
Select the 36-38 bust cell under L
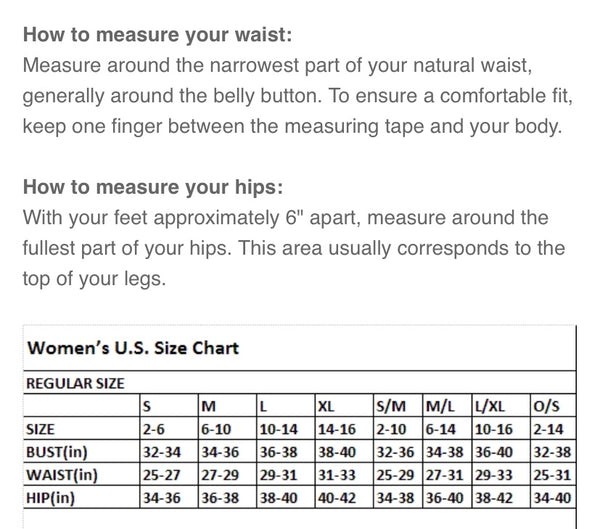285,451
